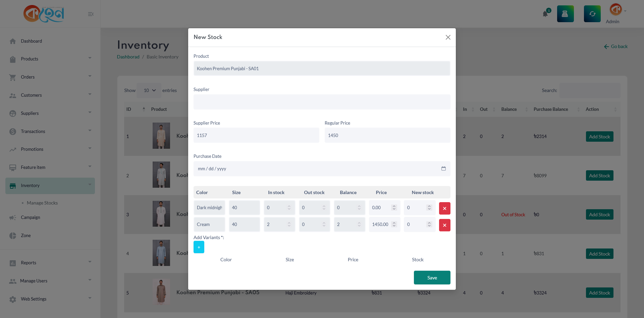Click the Supplier Price field
The height and width of the screenshot is (318, 644).
point(256,135)
